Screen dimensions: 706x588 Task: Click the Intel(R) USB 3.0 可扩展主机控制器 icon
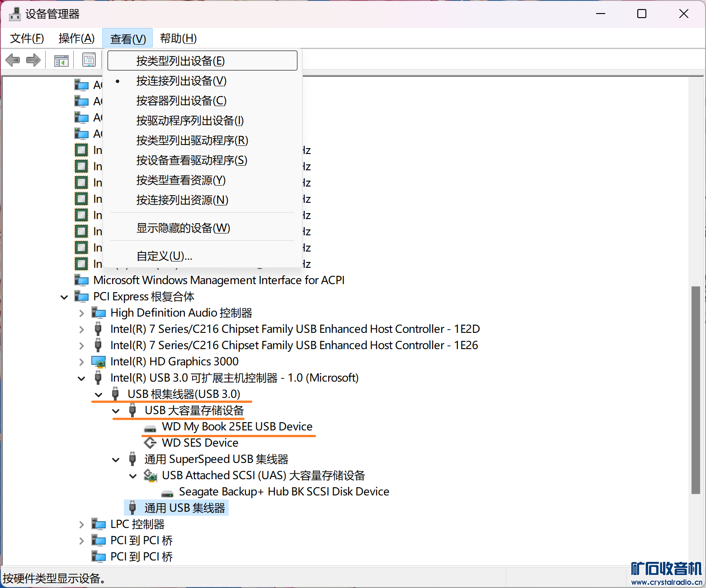click(x=98, y=378)
